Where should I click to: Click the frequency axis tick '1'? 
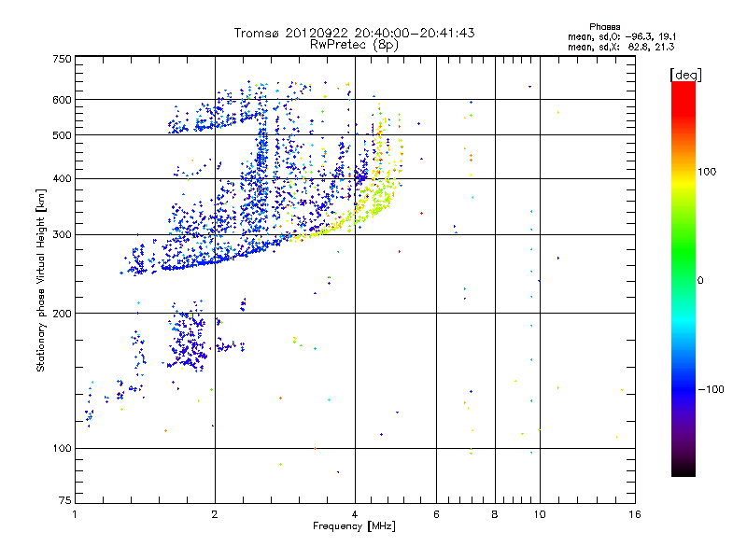tap(75, 514)
